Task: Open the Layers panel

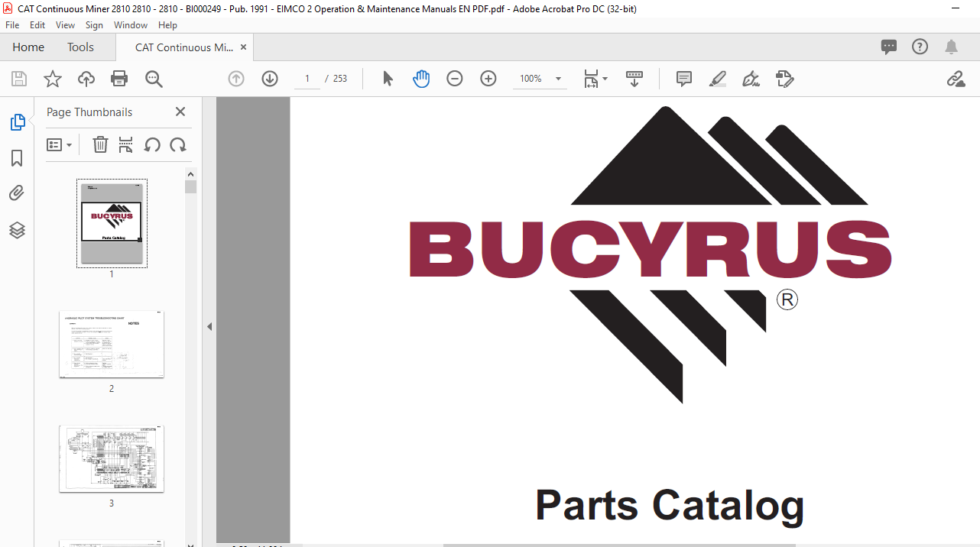Action: 17,230
